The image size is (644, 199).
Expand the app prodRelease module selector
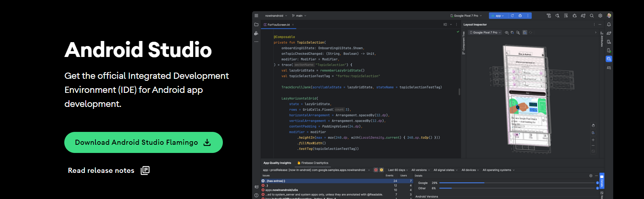click(x=316, y=170)
